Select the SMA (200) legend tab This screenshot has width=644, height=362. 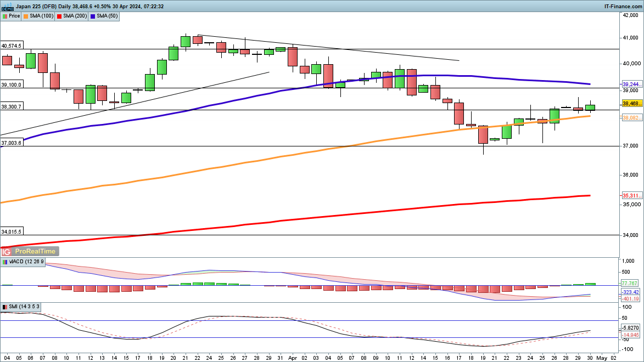pos(73,16)
